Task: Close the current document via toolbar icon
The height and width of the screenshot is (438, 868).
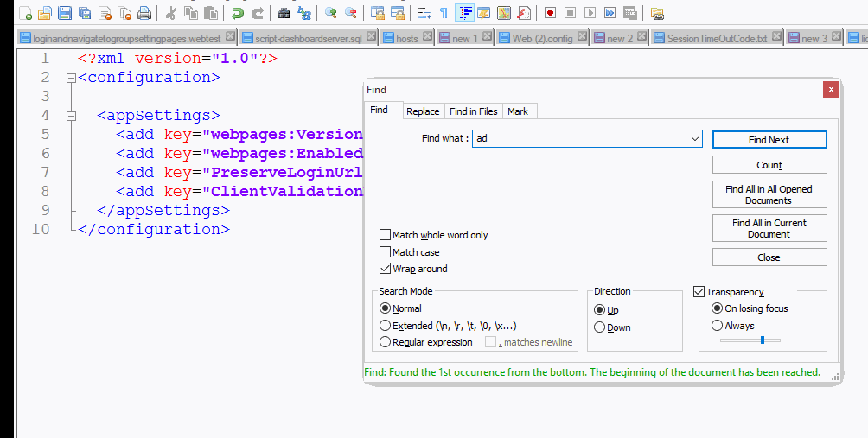Action: (104, 13)
